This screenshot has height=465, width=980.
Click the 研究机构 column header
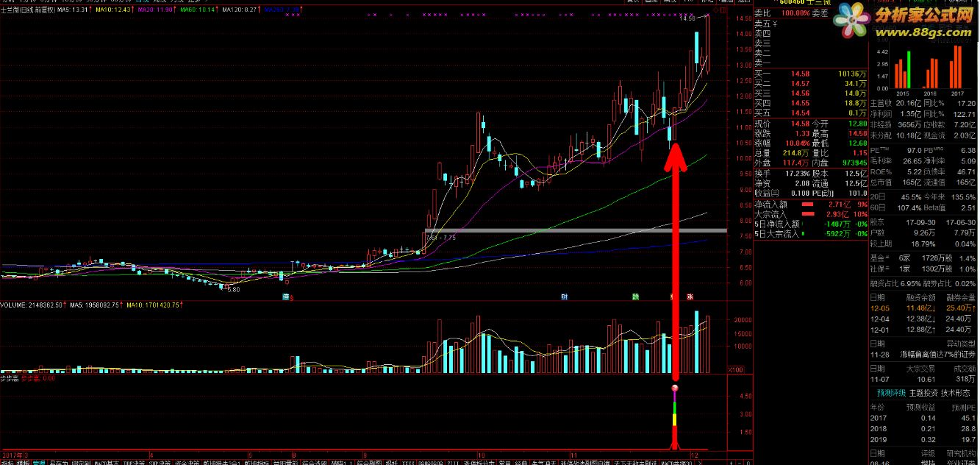tap(961, 453)
